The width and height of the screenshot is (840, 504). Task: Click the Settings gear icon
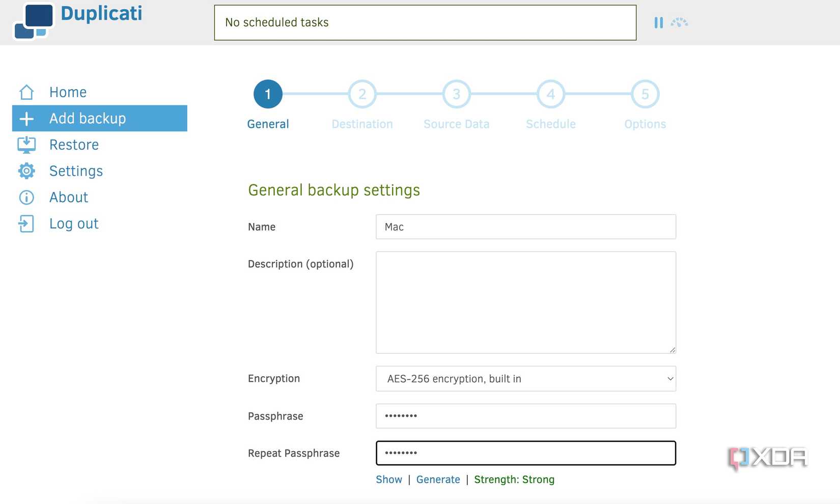click(26, 171)
